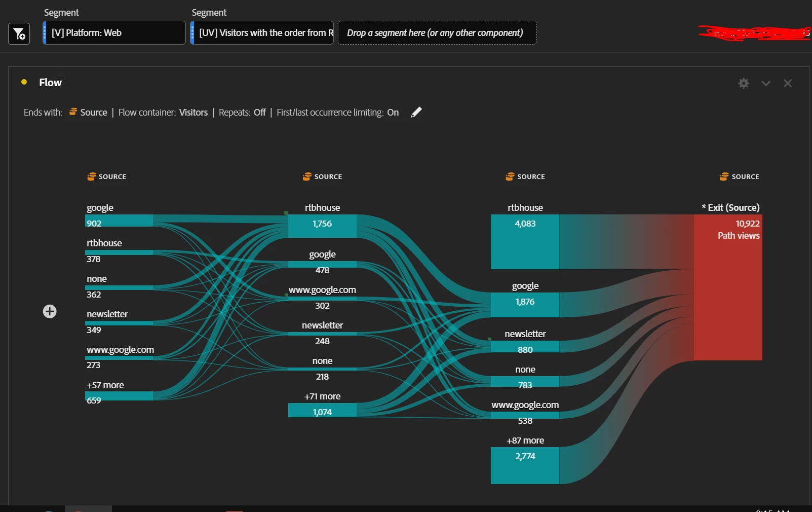Click the none node with 218
Viewport: 812px width, 512px height.
(322, 369)
